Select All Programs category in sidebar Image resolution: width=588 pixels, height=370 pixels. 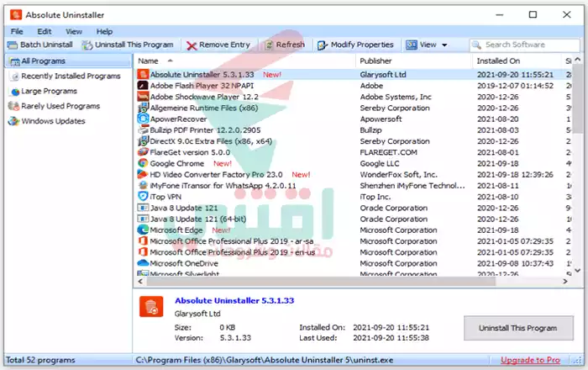pos(68,61)
